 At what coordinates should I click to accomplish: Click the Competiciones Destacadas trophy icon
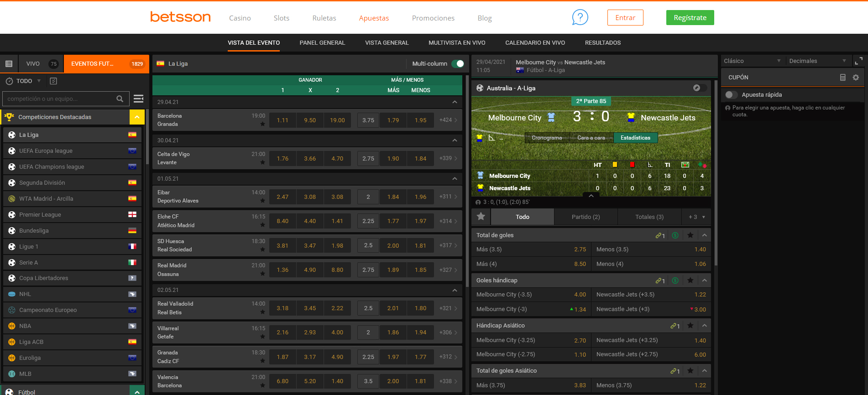click(x=9, y=117)
